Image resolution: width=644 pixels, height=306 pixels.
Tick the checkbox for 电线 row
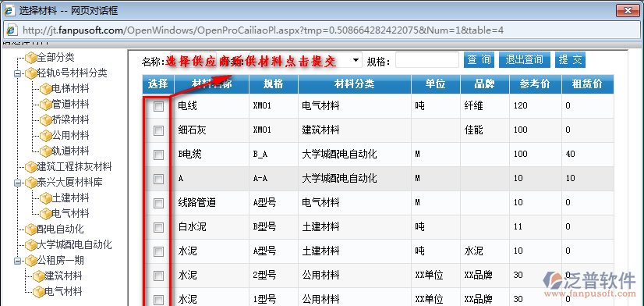(158, 106)
